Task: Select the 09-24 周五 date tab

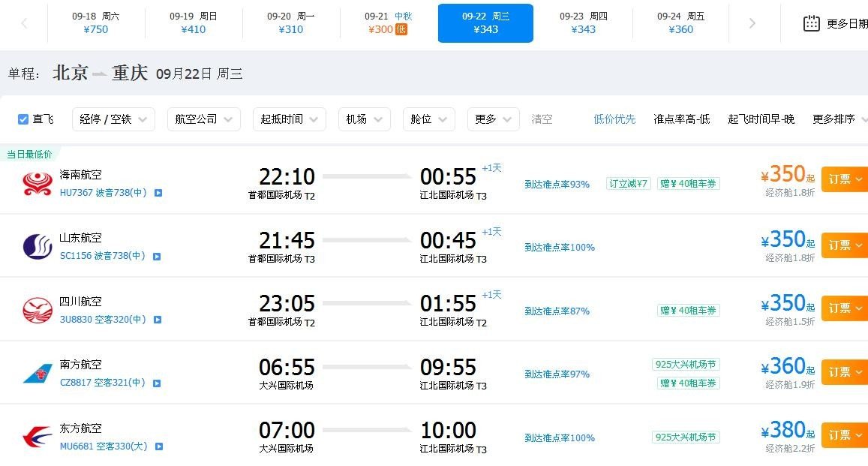Action: pos(680,23)
